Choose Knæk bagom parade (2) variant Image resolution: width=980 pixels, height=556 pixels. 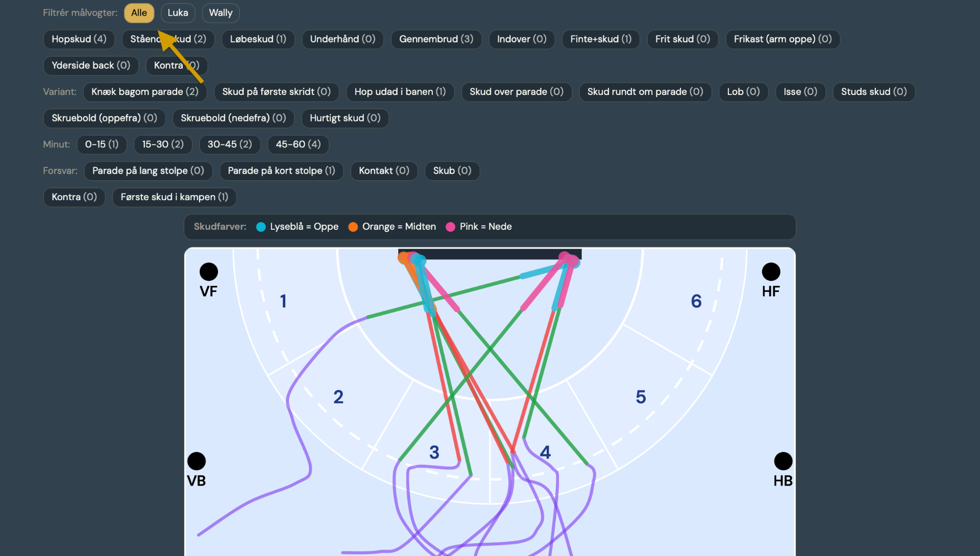pos(145,92)
